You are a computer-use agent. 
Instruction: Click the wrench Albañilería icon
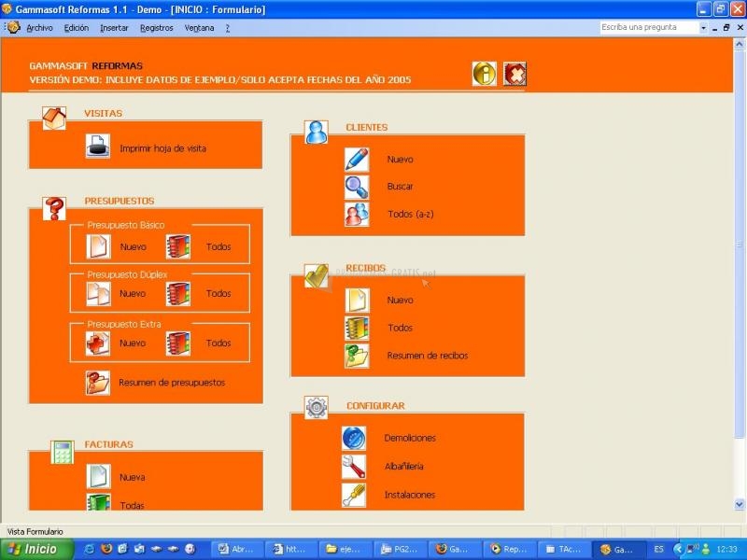[x=354, y=467]
